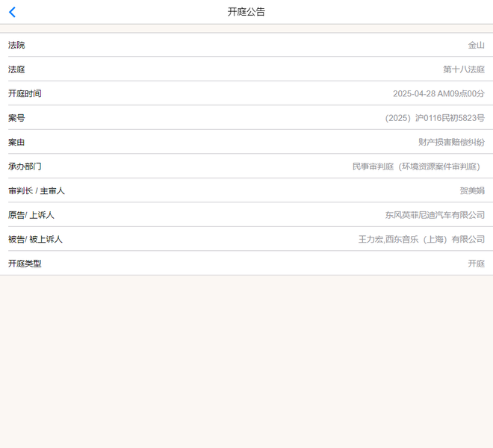Select the judge name 贺美娟

[472, 191]
